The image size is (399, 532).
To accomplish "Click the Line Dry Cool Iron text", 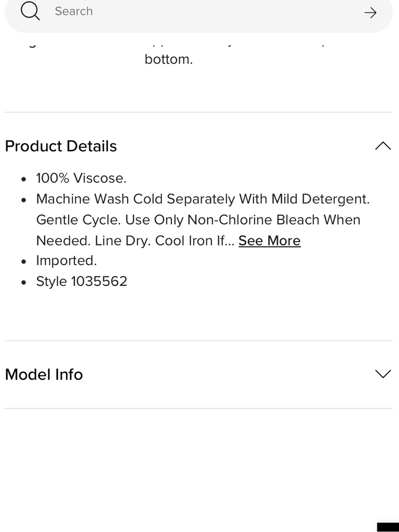I will 135,241.
